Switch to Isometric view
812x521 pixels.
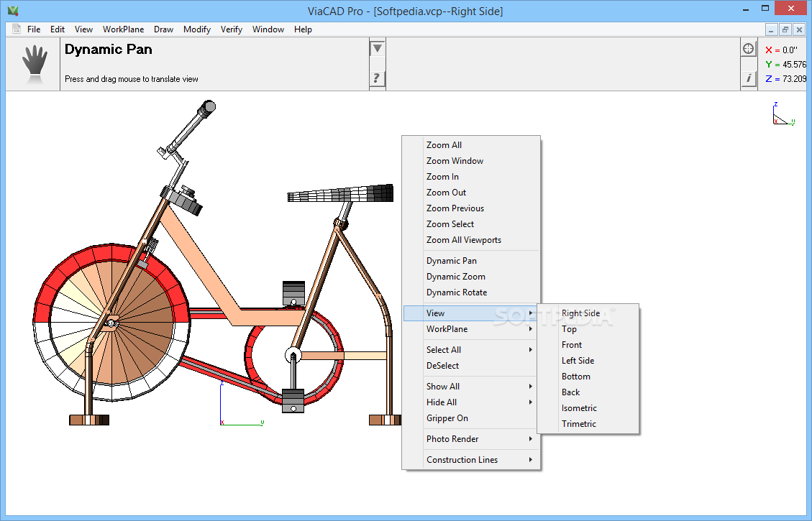588,408
